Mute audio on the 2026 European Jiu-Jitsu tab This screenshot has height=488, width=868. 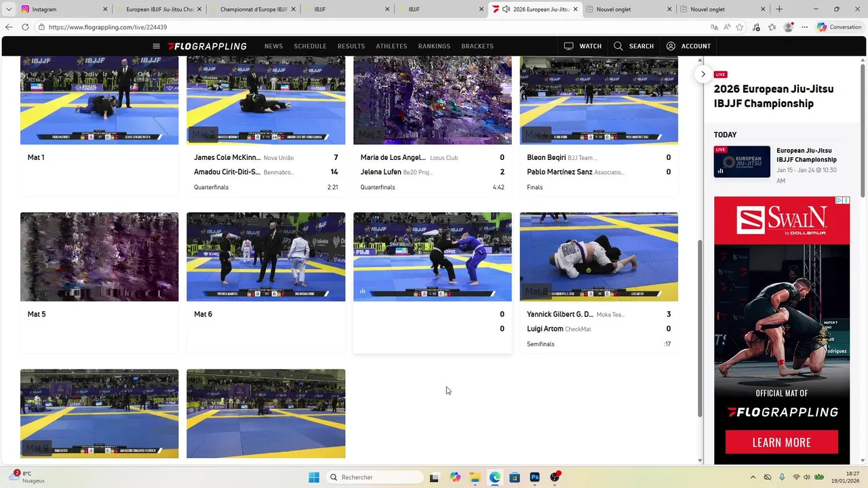click(x=506, y=9)
